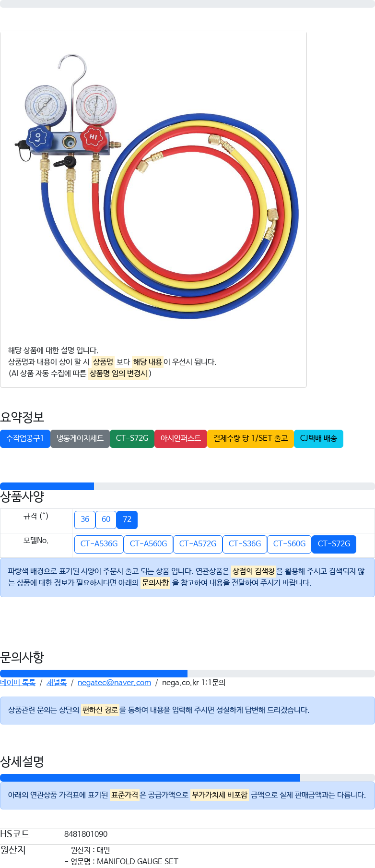Select model CT-S72G

334,544
